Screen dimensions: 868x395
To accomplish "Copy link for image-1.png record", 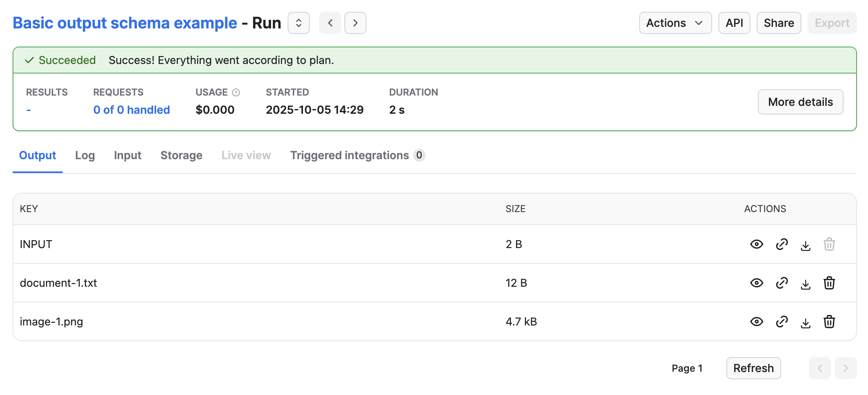I will tap(782, 322).
